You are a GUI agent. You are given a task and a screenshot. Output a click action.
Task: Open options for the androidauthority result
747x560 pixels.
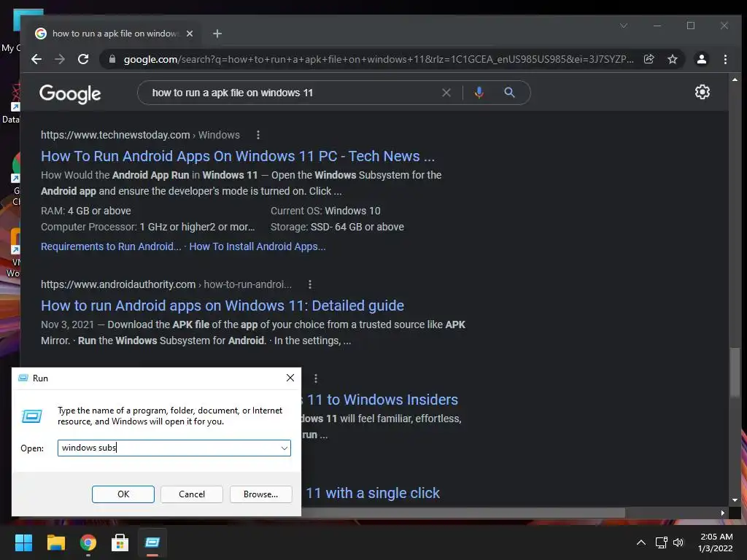(310, 285)
